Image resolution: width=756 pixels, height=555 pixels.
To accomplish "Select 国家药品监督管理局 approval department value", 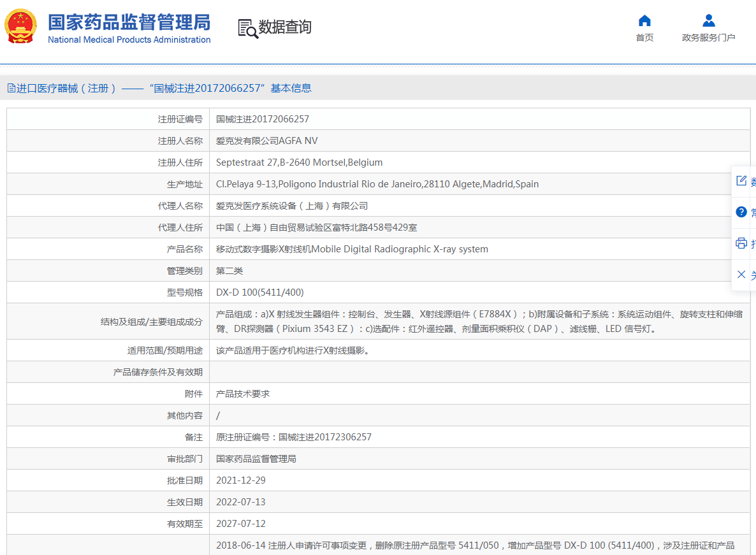I will 256,459.
